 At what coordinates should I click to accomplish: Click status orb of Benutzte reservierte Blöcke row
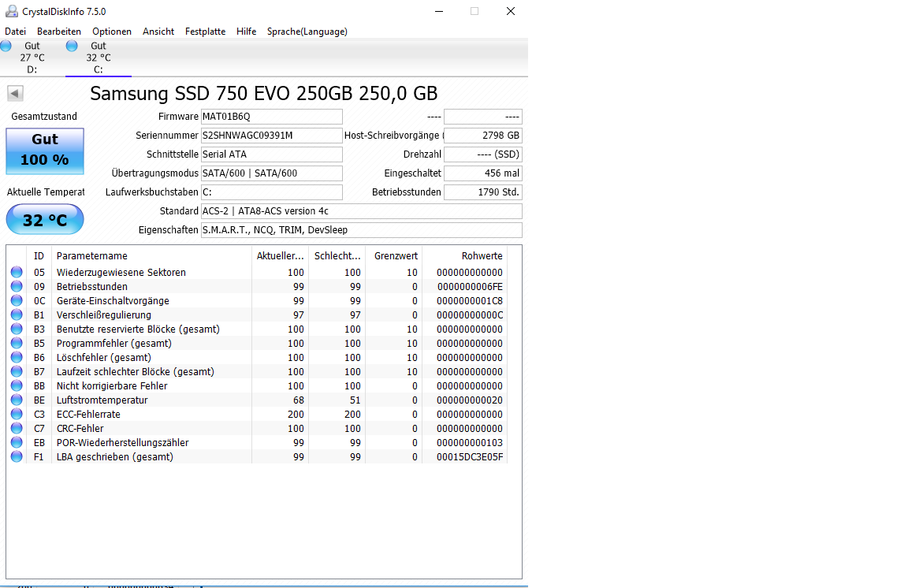click(17, 329)
